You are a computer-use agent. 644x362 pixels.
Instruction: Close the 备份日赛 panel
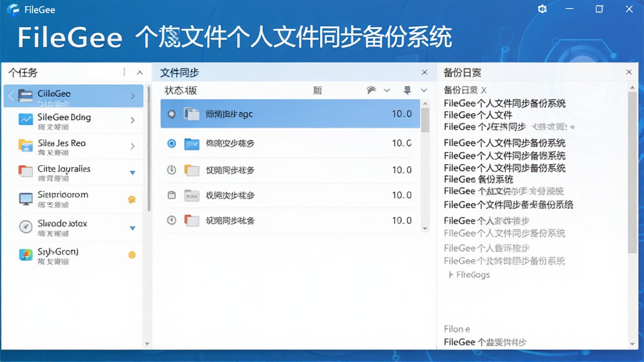pos(629,72)
